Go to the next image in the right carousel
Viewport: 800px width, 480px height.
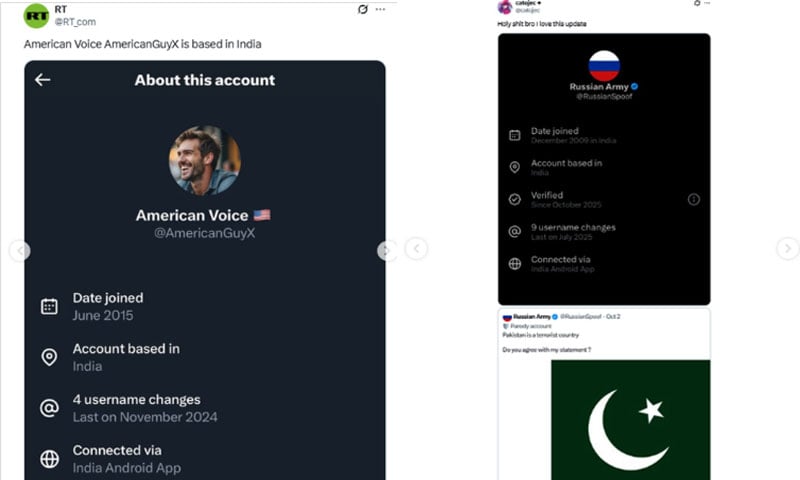pyautogui.click(x=788, y=249)
